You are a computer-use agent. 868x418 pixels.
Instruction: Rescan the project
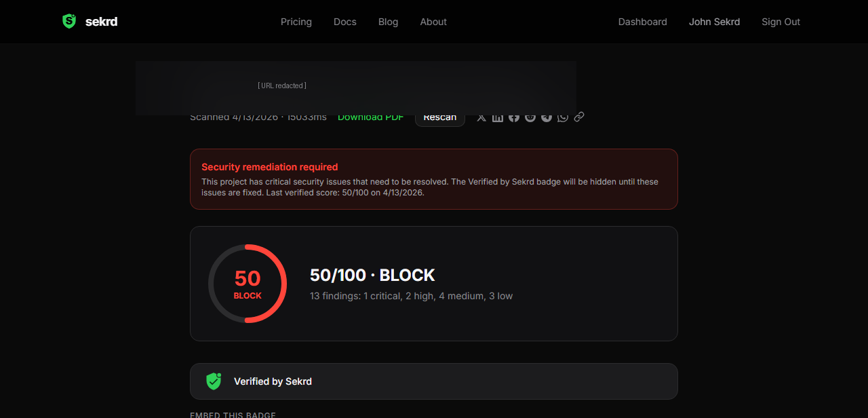(439, 117)
